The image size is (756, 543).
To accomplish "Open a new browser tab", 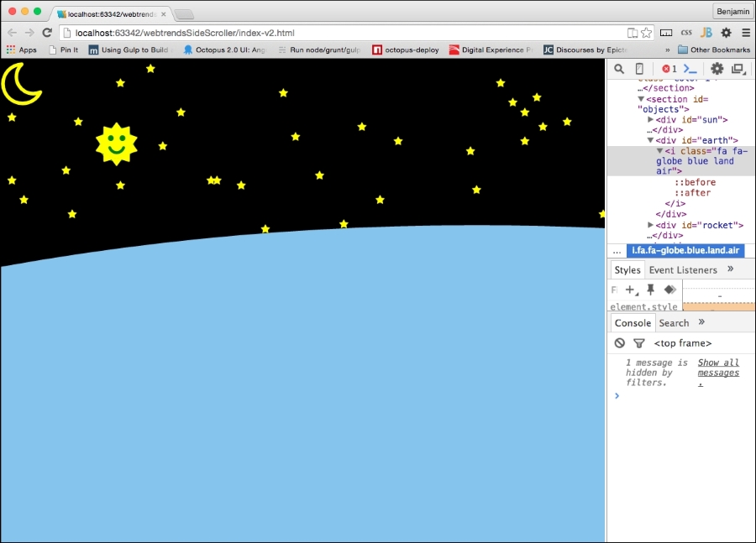I will tap(184, 14).
